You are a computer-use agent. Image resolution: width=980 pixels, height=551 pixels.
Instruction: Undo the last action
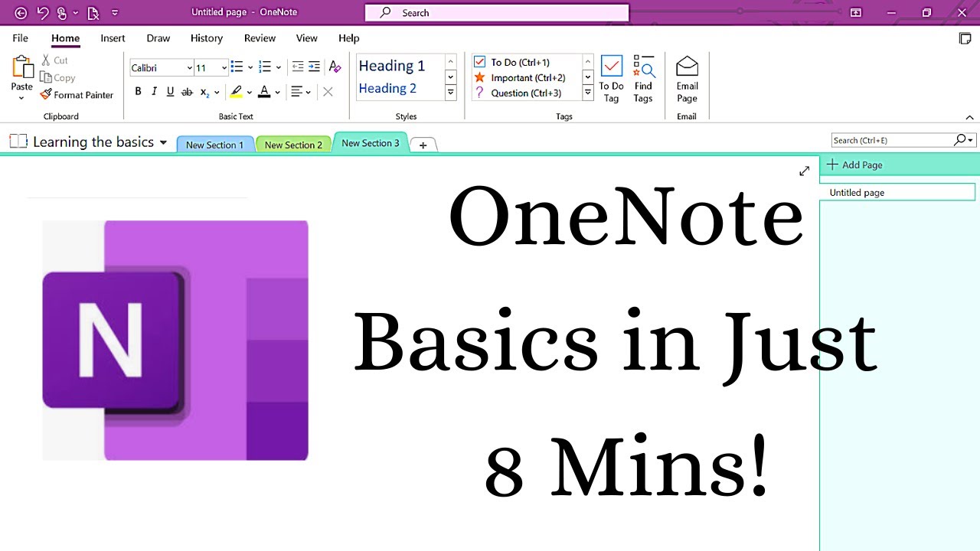coord(43,13)
